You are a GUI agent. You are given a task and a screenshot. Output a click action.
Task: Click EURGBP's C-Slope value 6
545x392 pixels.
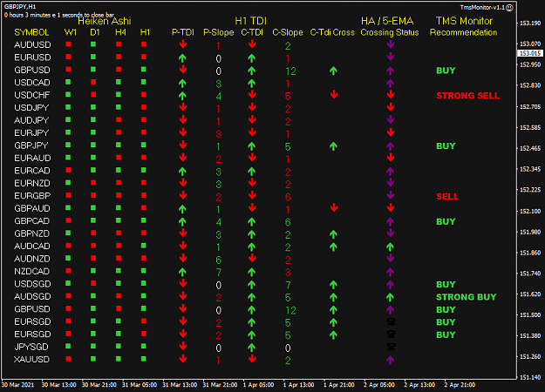tap(288, 197)
